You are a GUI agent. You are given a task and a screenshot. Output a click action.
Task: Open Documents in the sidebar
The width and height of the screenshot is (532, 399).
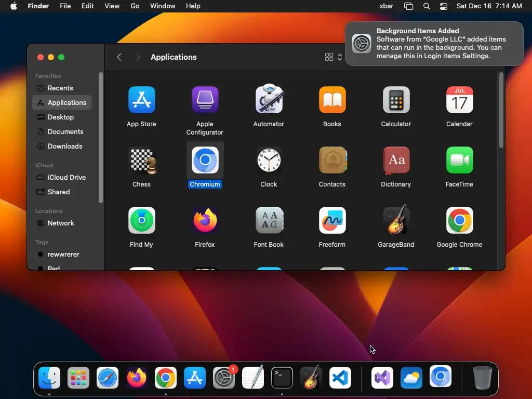point(62,131)
